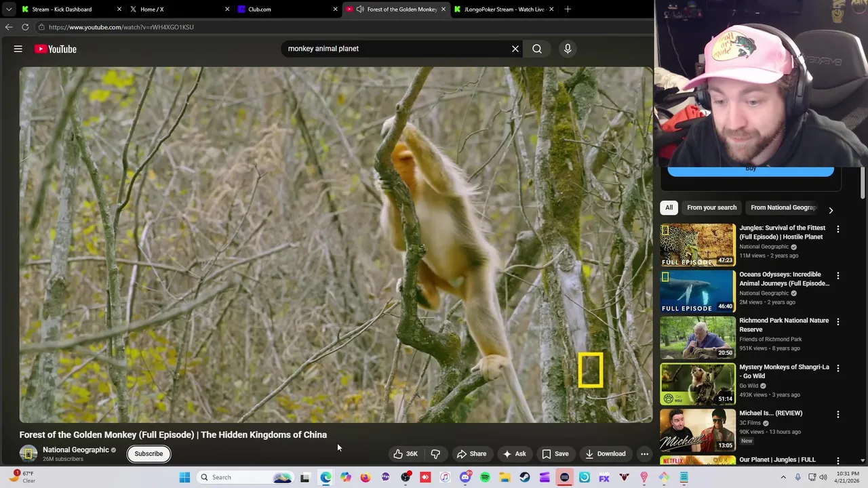This screenshot has height=488, width=868.
Task: Open options for Michael Is... (REVIEW)
Action: (838, 414)
